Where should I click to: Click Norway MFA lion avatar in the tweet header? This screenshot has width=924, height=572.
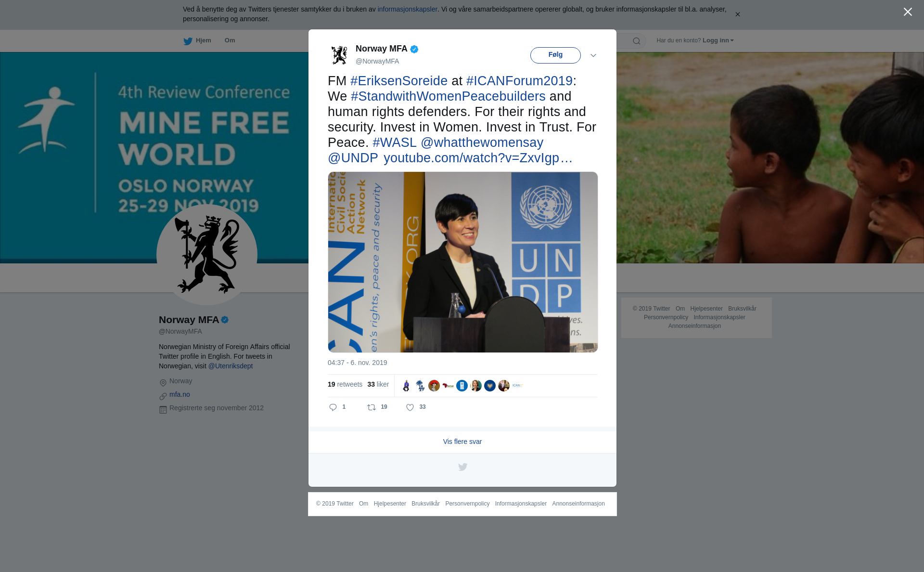(x=339, y=55)
